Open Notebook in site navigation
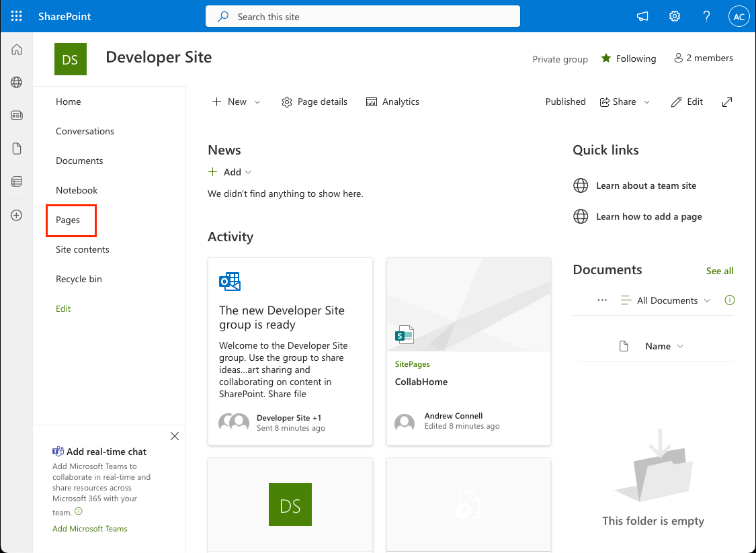This screenshot has width=756, height=553. pyautogui.click(x=77, y=190)
